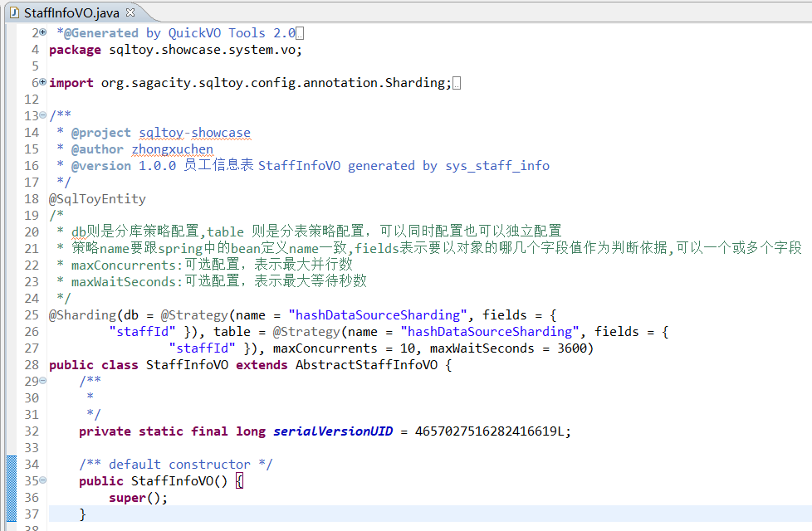Expand the folded imports at line 6
812x531 pixels.
(x=43, y=82)
